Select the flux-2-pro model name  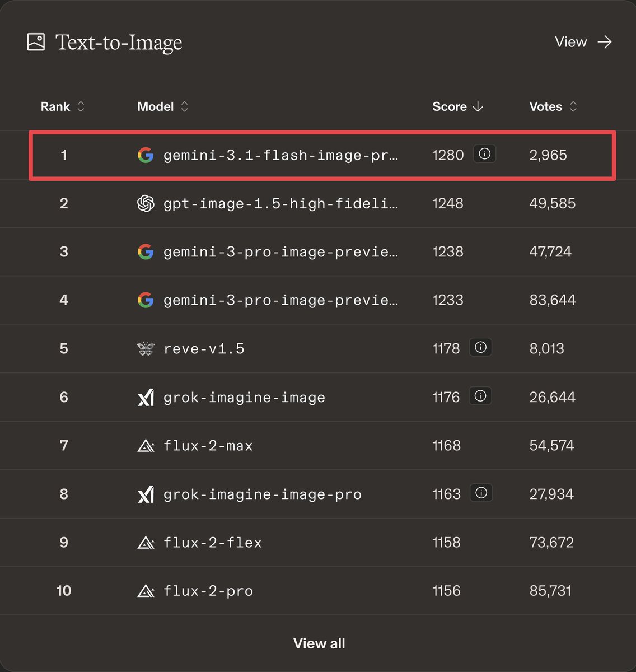click(x=208, y=591)
